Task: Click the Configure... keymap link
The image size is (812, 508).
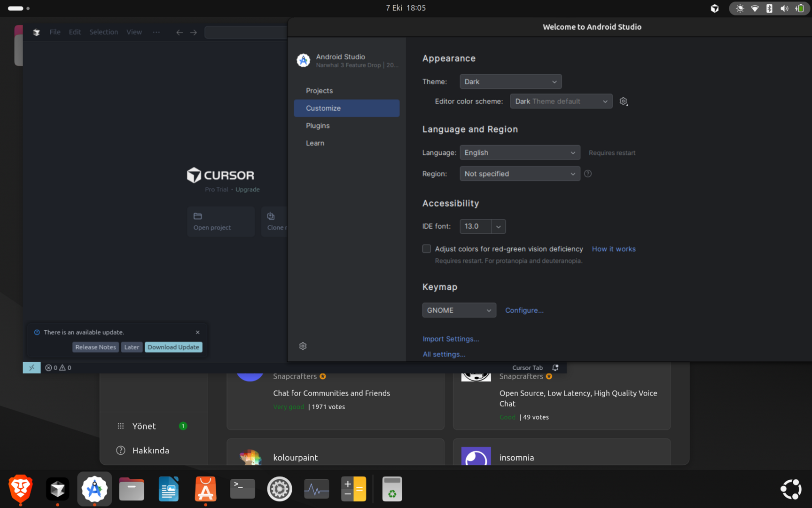Action: 524,310
